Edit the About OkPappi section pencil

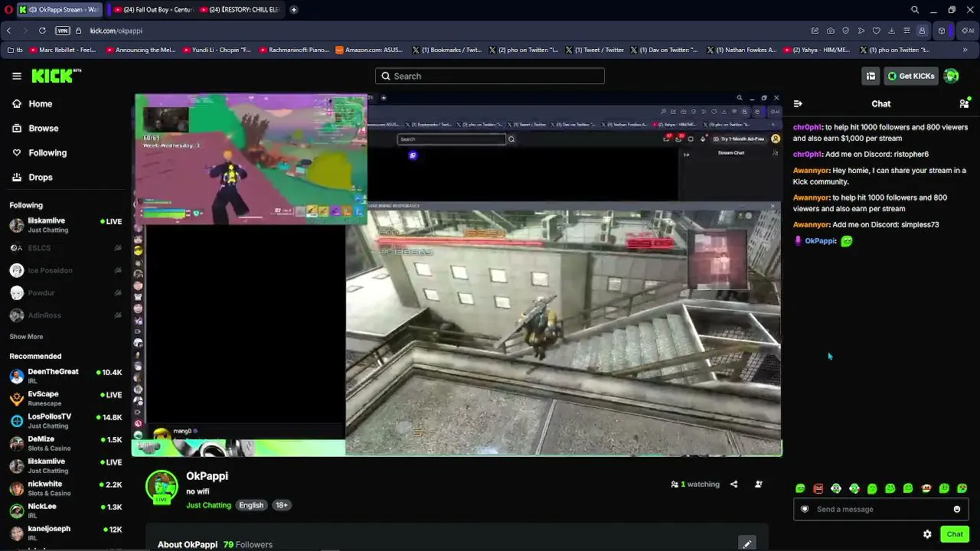tap(747, 544)
